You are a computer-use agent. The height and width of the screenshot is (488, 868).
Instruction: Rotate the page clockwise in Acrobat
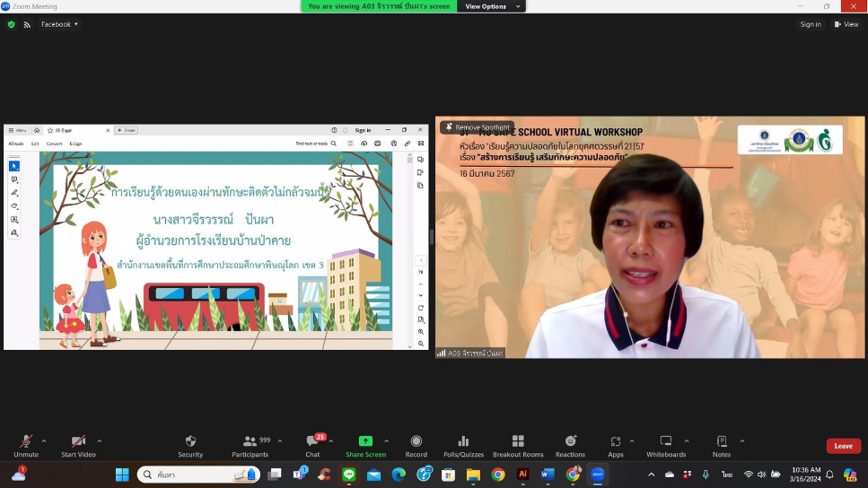tap(421, 308)
